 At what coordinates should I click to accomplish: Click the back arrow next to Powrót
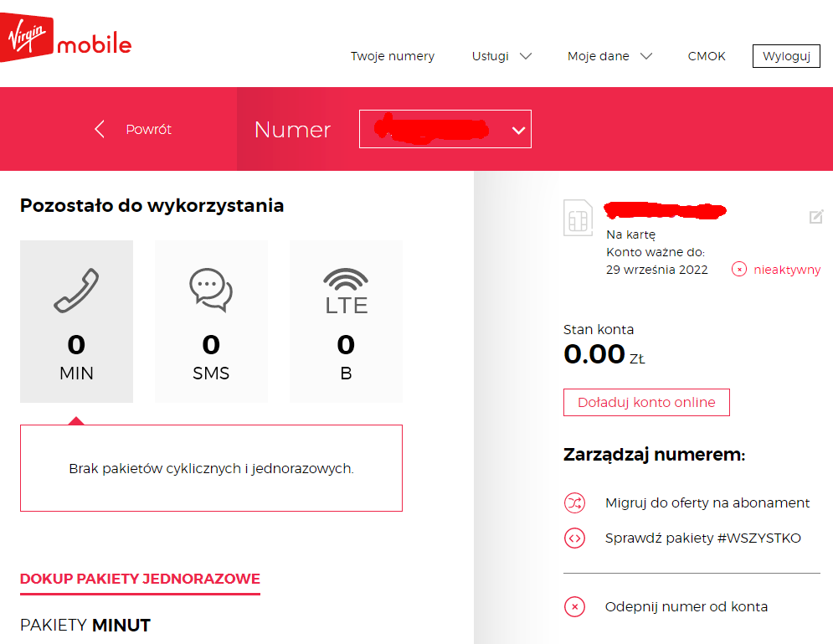tap(99, 129)
